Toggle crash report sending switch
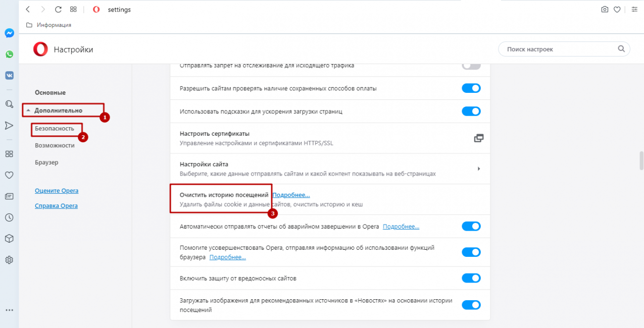Image resolution: width=644 pixels, height=328 pixels. click(x=471, y=227)
